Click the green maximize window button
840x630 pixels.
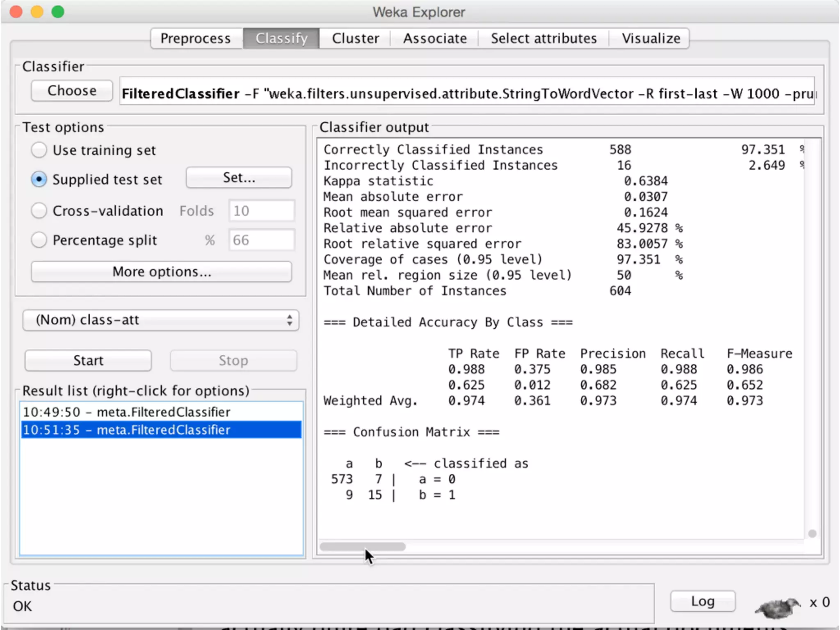click(58, 11)
